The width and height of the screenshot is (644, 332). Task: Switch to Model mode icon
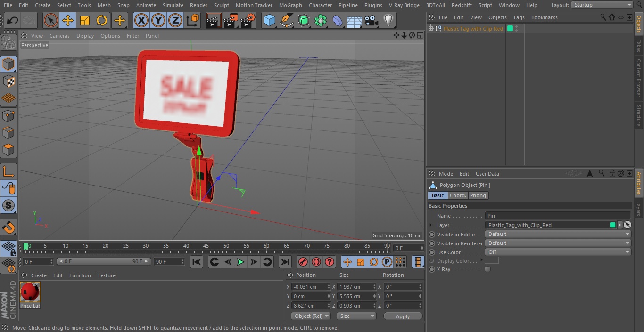coord(8,64)
